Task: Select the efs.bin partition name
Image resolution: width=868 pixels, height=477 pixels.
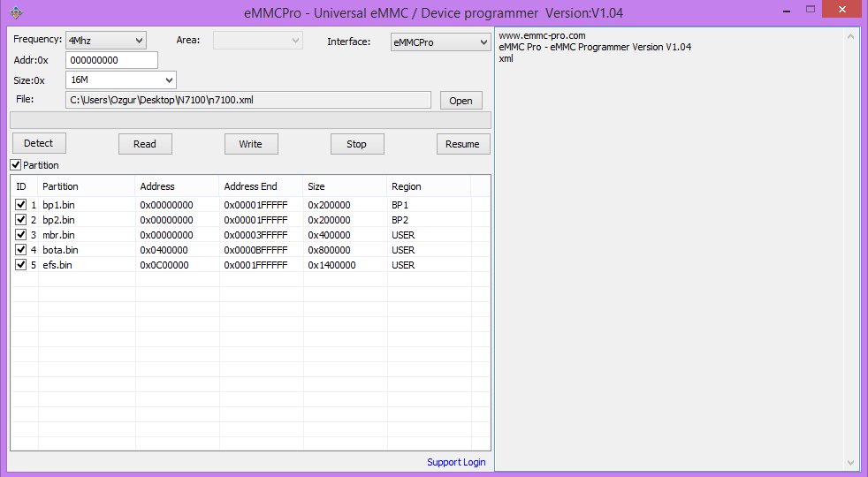Action: pos(57,264)
